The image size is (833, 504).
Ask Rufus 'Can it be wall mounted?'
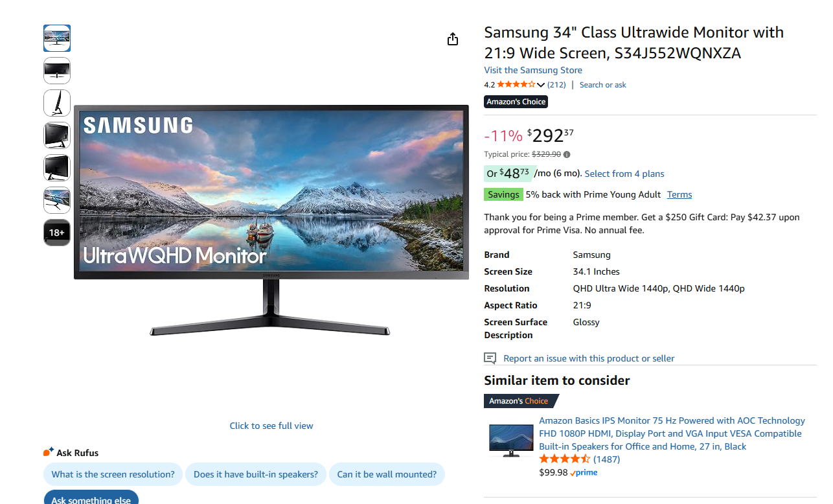pyautogui.click(x=387, y=474)
